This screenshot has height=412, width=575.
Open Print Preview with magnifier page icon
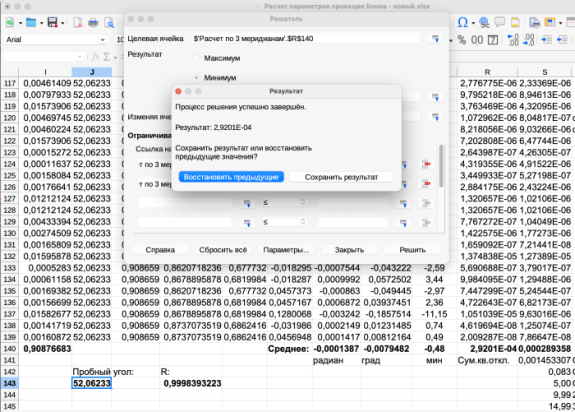pos(109,23)
